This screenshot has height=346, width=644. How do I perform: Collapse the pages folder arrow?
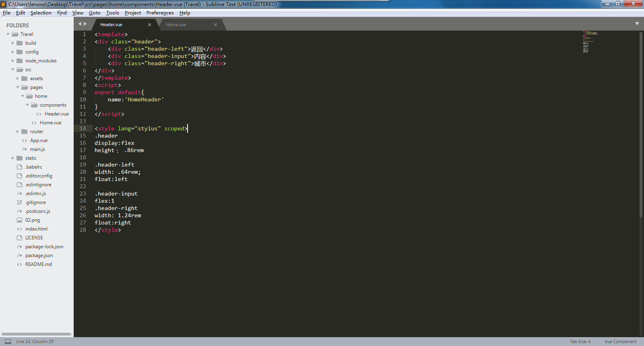18,87
